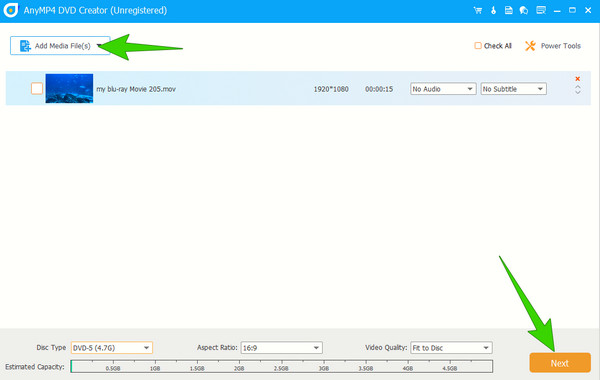
Task: Remove the movie with red X icon
Action: [578, 79]
